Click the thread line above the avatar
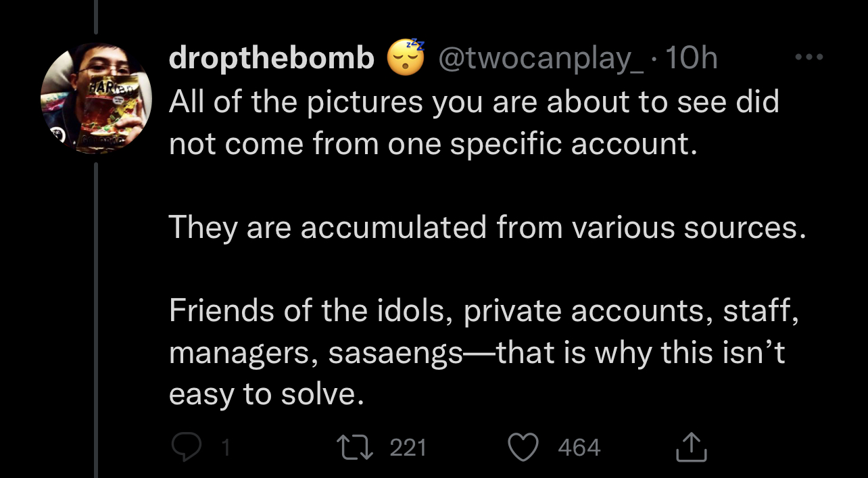868x478 pixels. 95,16
